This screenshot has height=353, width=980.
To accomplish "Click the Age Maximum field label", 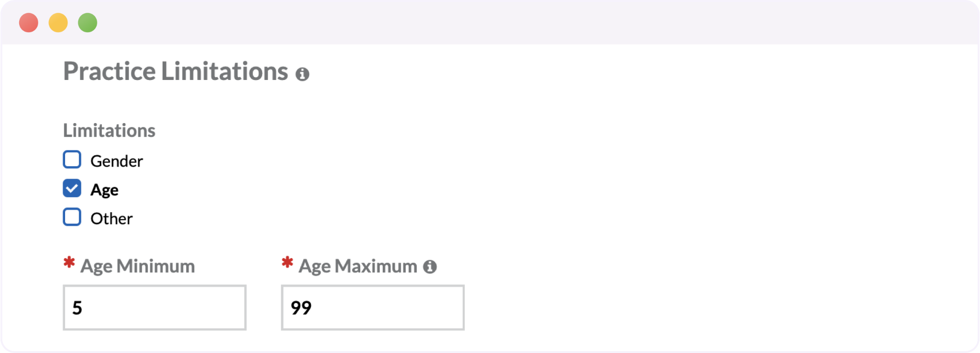I will pyautogui.click(x=357, y=266).
